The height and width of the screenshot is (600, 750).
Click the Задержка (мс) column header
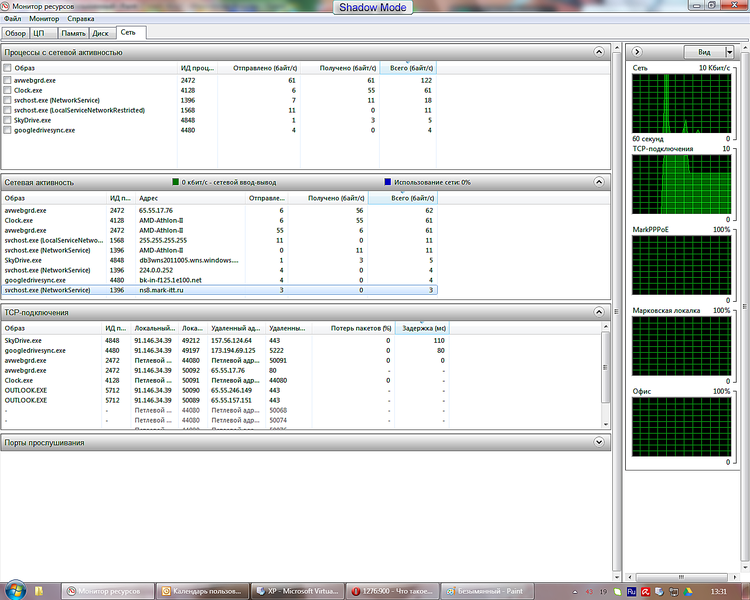click(x=423, y=328)
